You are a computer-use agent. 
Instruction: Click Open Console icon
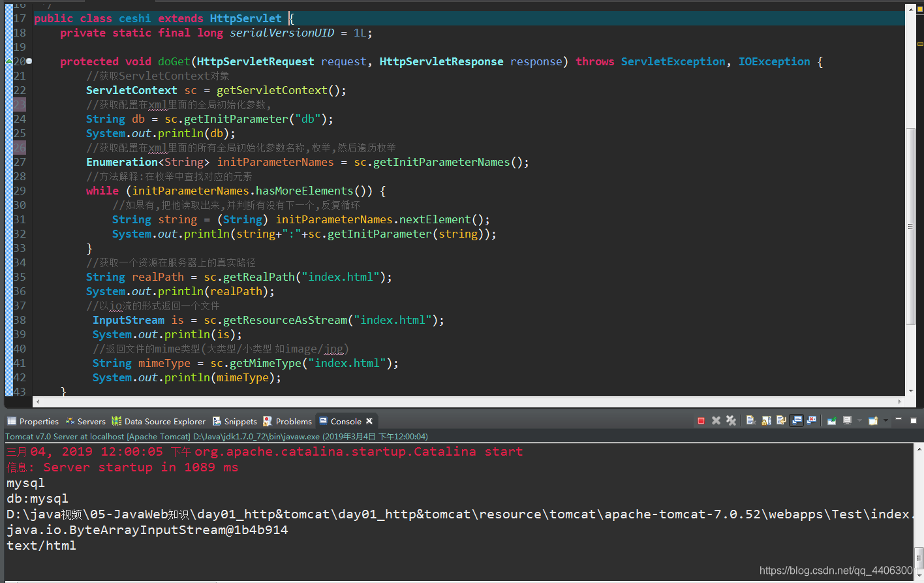(x=873, y=420)
